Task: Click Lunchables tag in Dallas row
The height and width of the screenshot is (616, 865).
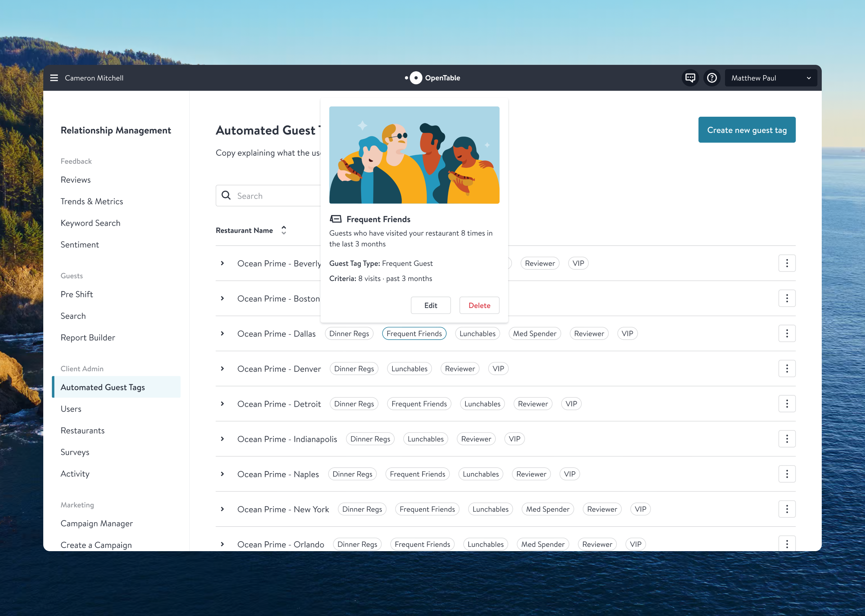Action: tap(477, 333)
